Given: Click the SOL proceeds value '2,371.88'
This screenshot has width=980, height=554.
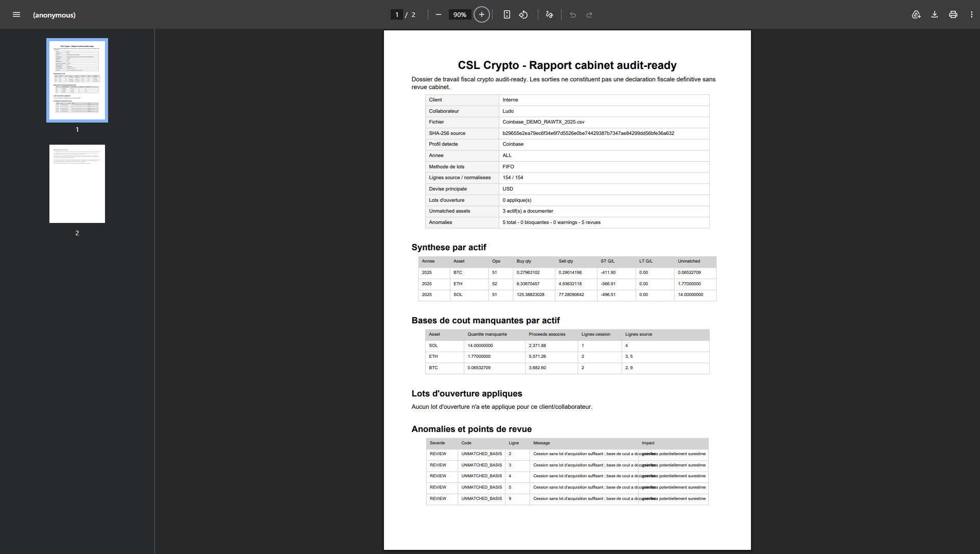Looking at the screenshot, I should tap(537, 345).
